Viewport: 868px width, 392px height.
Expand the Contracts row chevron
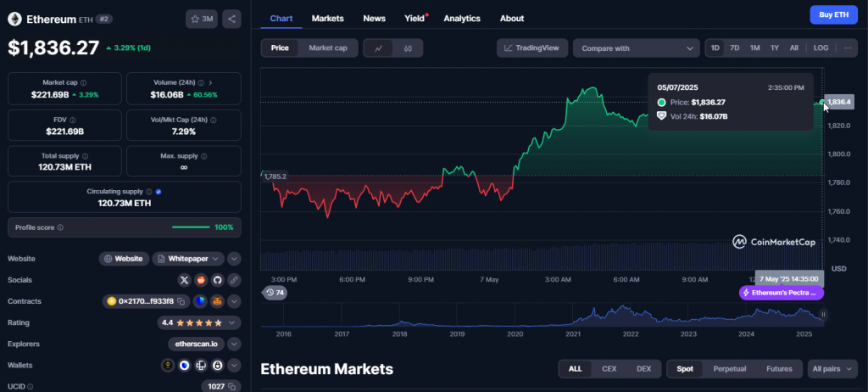pos(234,301)
